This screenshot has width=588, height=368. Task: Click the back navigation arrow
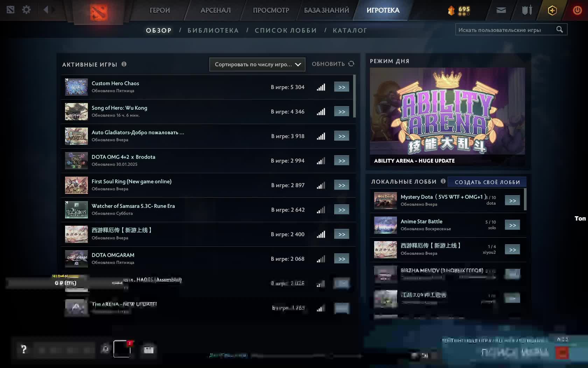45,10
